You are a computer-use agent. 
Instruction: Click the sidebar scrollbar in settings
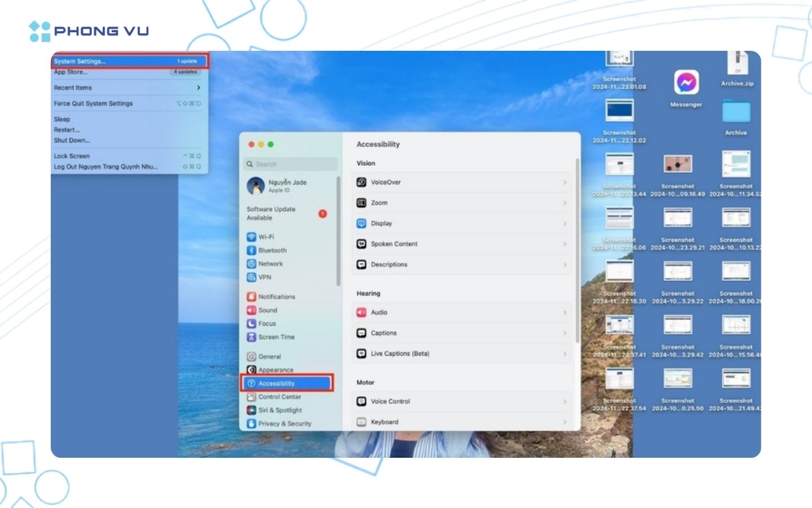338,231
